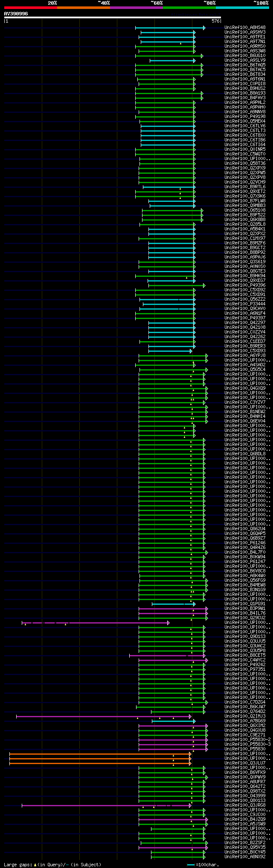
Task: Click the green ~80% identity legend bar
Action: (189, 7)
